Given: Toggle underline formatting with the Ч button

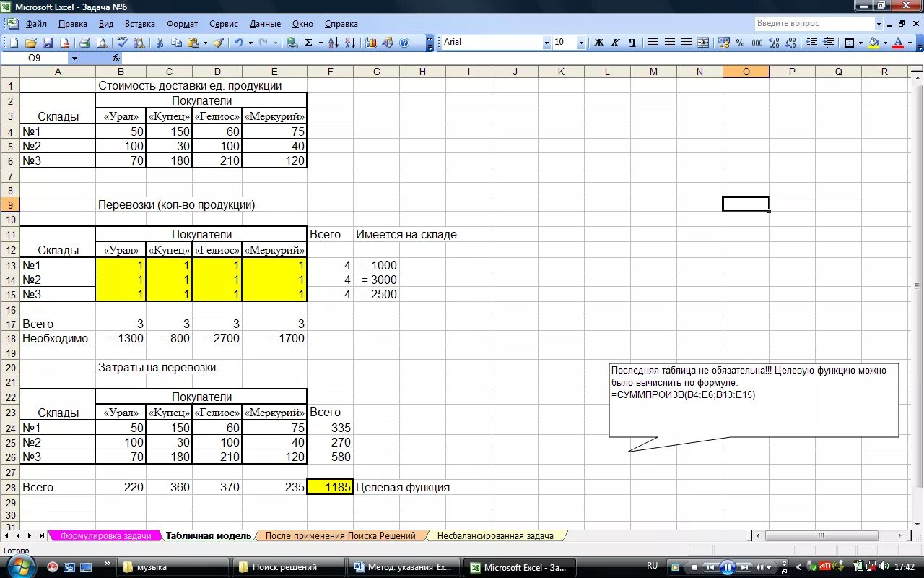Looking at the screenshot, I should [632, 43].
